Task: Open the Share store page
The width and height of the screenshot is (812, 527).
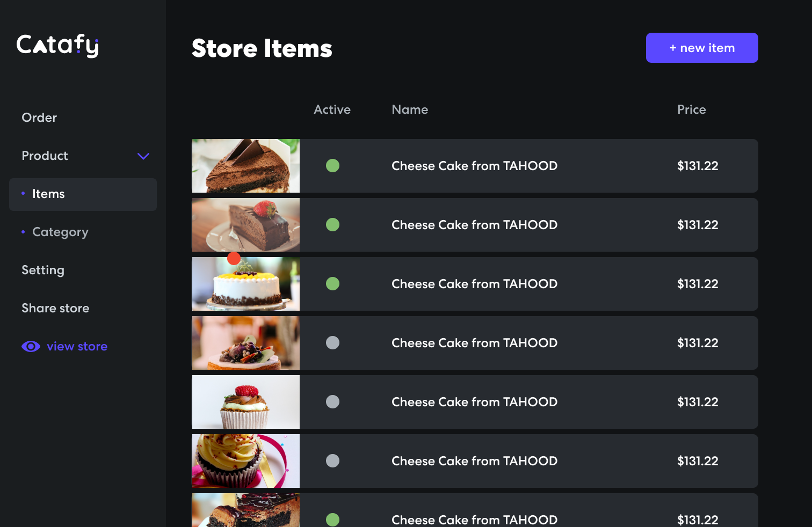Action: (55, 309)
